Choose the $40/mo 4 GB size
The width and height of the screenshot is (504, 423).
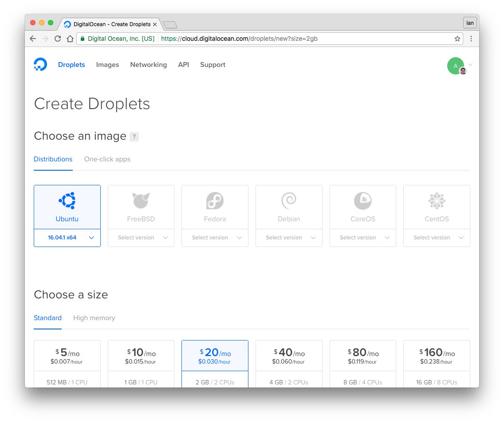289,364
